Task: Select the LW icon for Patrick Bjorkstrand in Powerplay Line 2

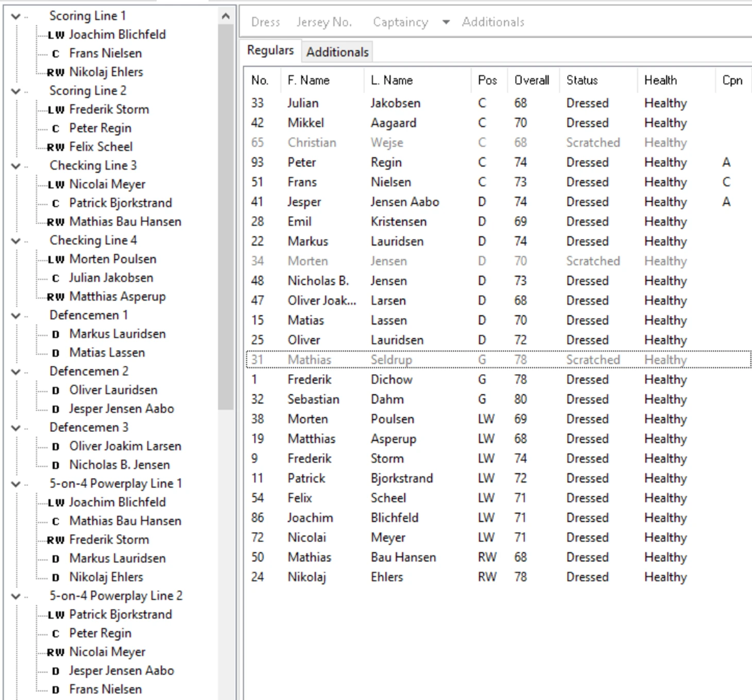Action: point(56,615)
